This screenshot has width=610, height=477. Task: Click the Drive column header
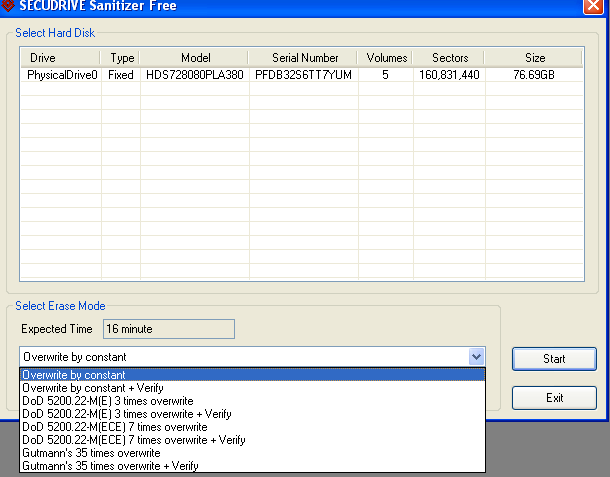(61, 58)
